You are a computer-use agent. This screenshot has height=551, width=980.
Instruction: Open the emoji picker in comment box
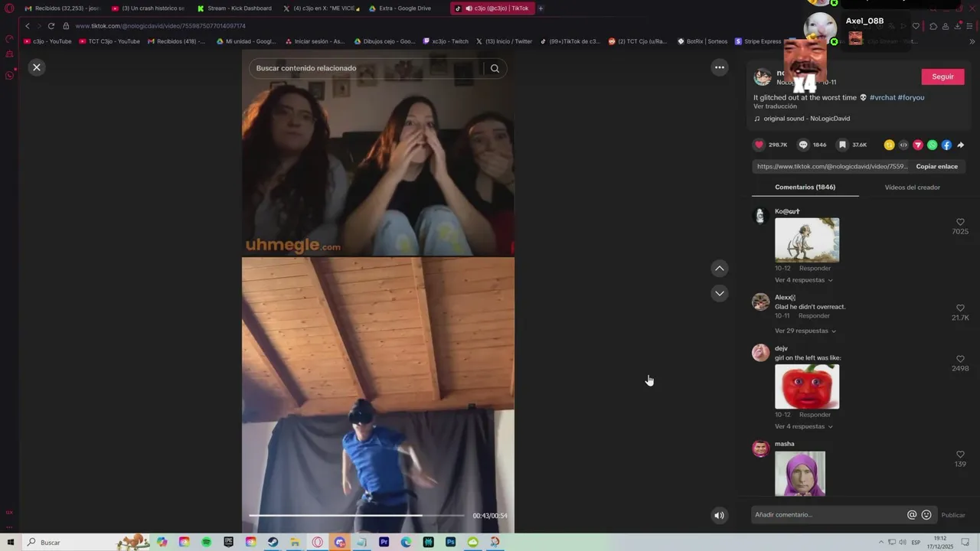(x=926, y=515)
